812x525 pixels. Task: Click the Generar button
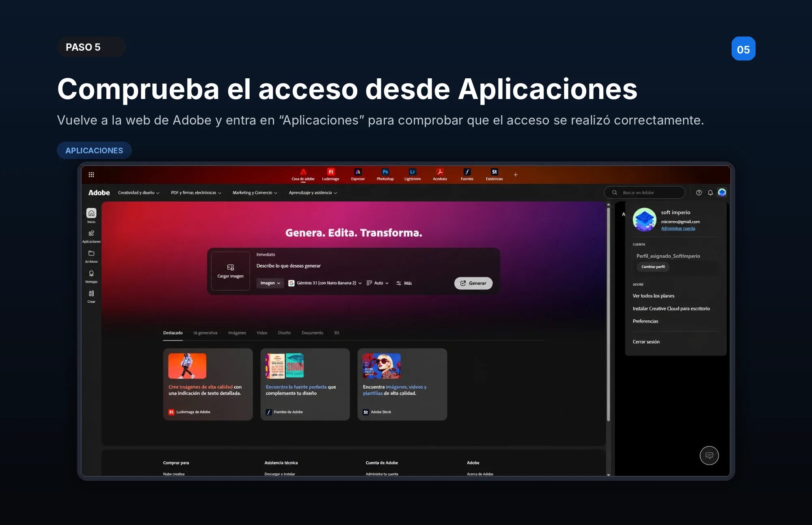point(473,283)
